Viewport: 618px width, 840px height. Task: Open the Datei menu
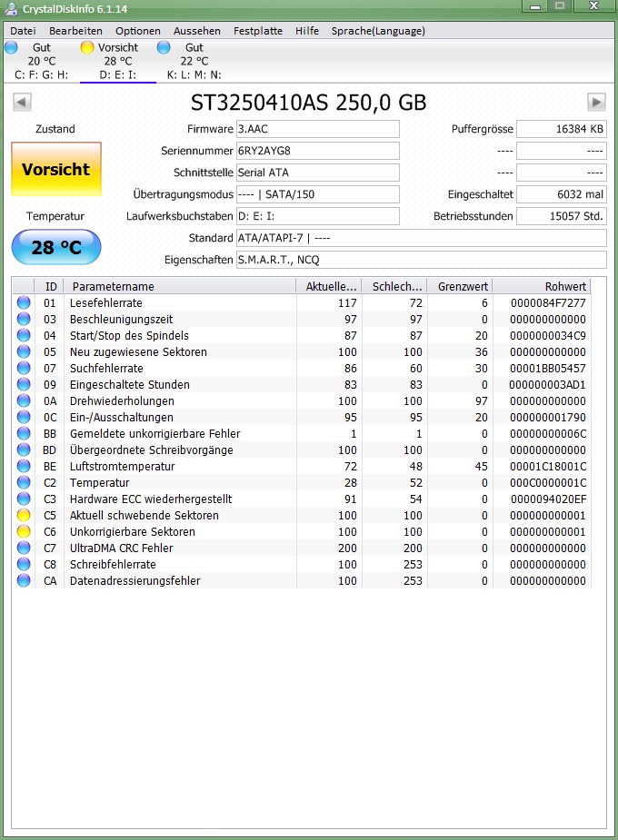tap(23, 31)
